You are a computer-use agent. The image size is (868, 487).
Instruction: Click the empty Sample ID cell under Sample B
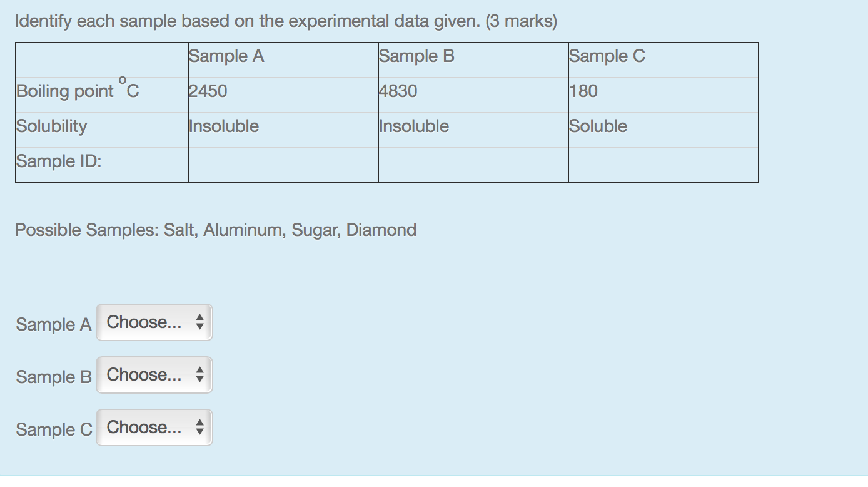click(473, 165)
